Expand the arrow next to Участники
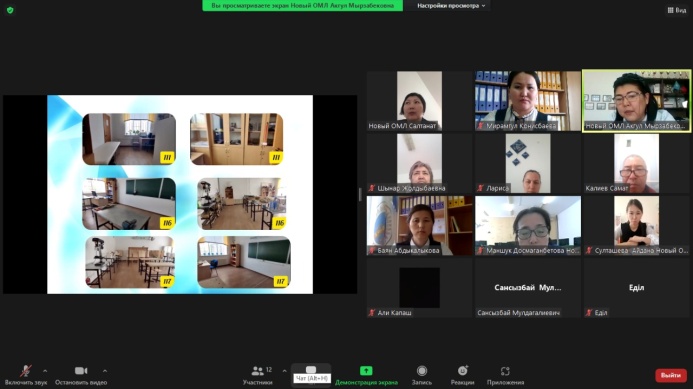Screen dimensions: 693x389 coord(284,371)
